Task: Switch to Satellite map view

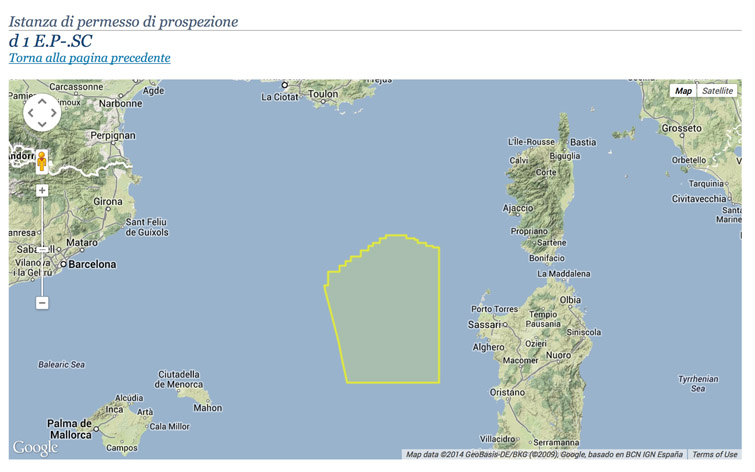Action: (716, 91)
